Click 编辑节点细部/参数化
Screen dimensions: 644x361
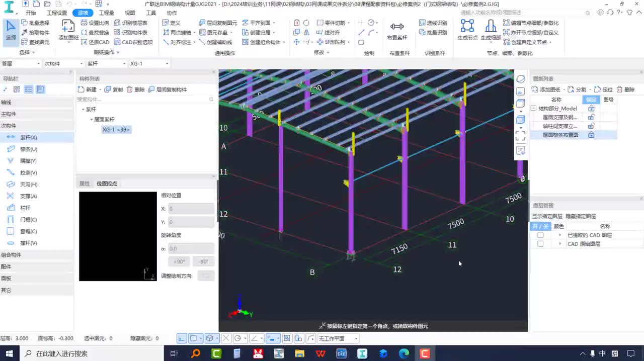[x=531, y=23]
